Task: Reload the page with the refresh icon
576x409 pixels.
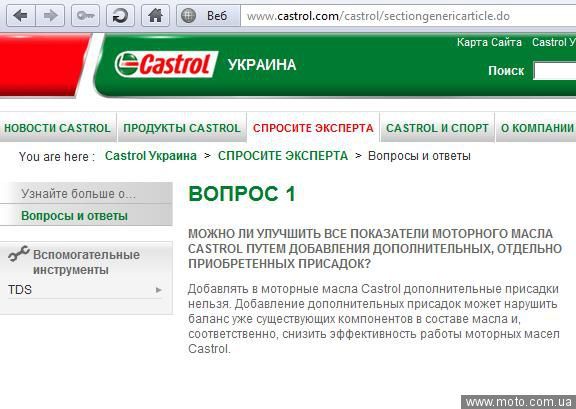Action: (x=120, y=16)
